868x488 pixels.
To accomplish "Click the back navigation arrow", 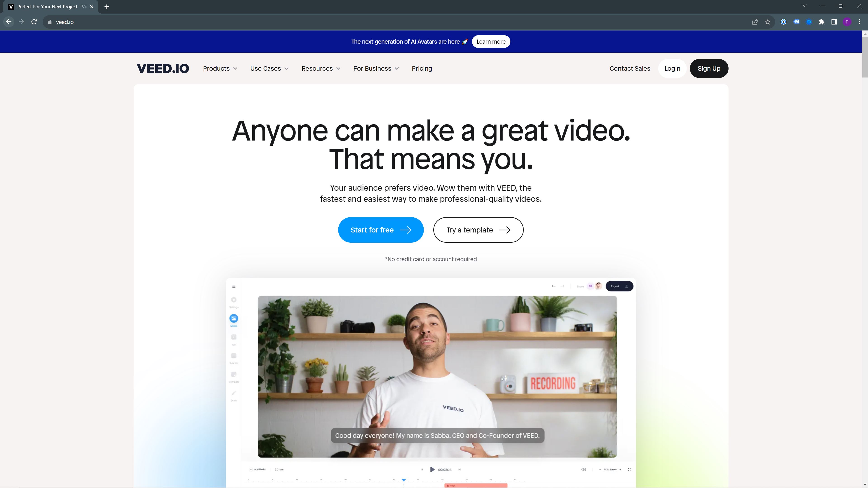I will point(9,22).
